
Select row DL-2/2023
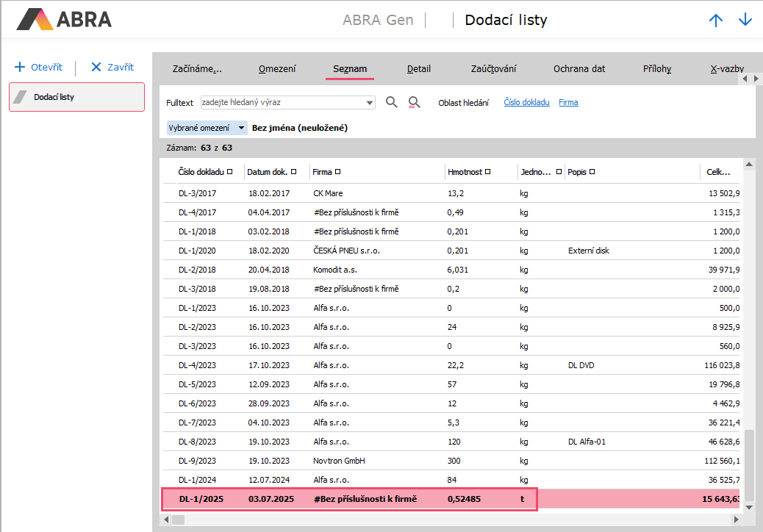tap(451, 327)
